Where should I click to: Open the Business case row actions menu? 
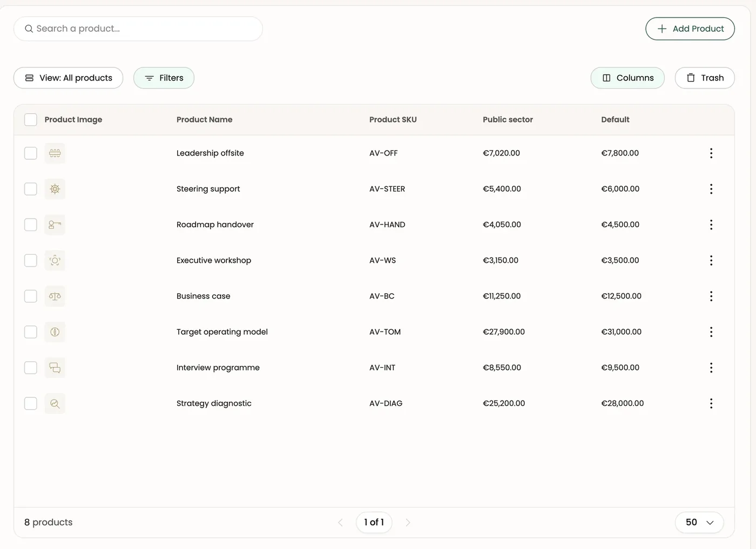coord(711,296)
